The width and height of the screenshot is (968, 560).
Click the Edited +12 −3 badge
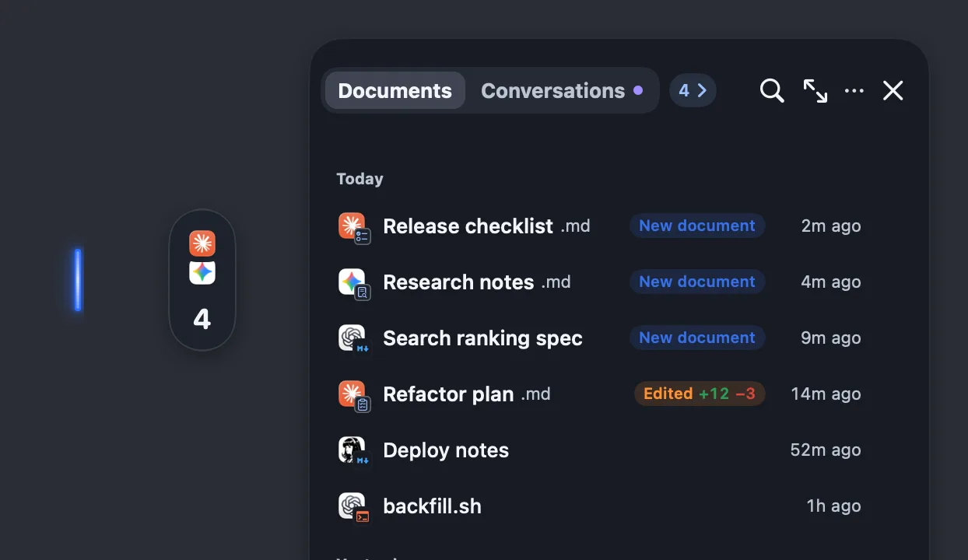[x=700, y=394]
